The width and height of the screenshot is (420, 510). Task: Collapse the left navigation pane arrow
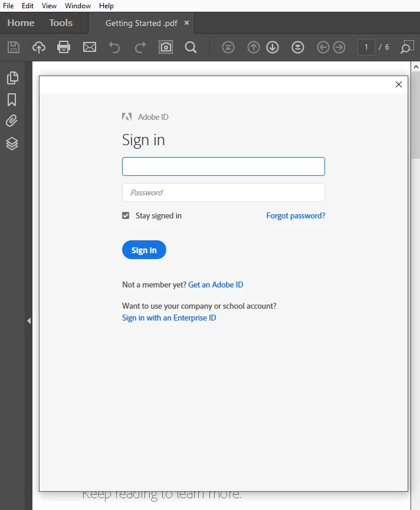pos(29,321)
